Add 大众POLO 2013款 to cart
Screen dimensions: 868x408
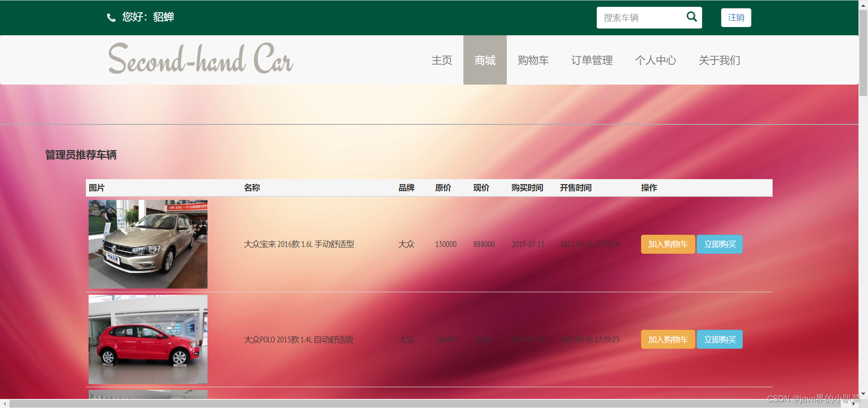[668, 339]
